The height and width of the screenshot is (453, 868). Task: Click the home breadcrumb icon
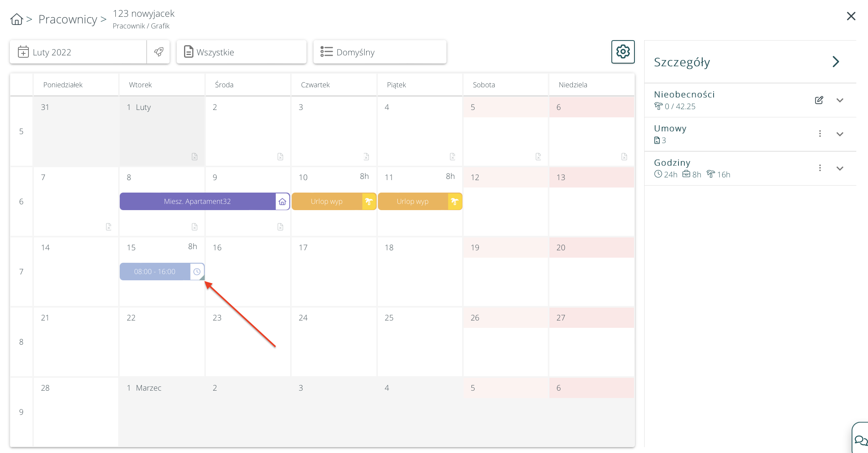pos(16,19)
